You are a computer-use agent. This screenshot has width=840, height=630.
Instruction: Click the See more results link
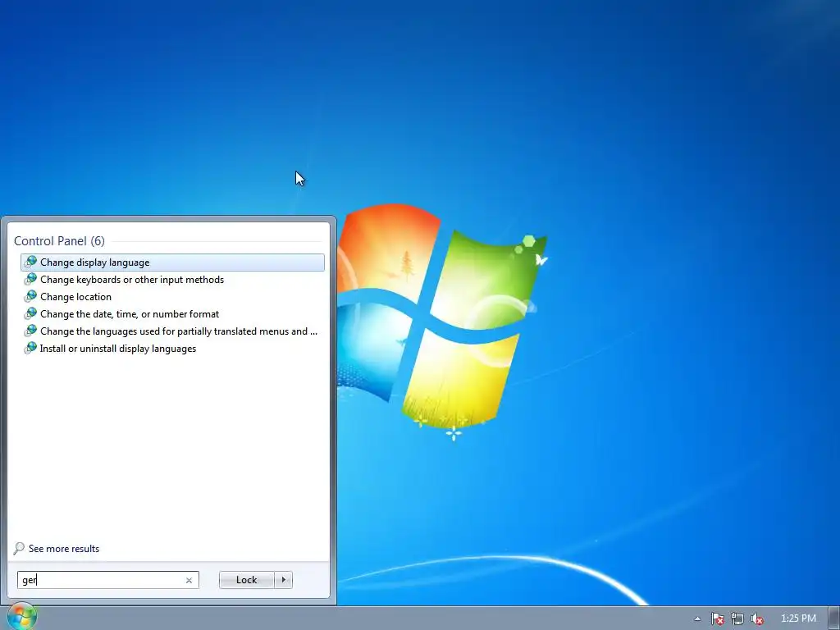(64, 549)
